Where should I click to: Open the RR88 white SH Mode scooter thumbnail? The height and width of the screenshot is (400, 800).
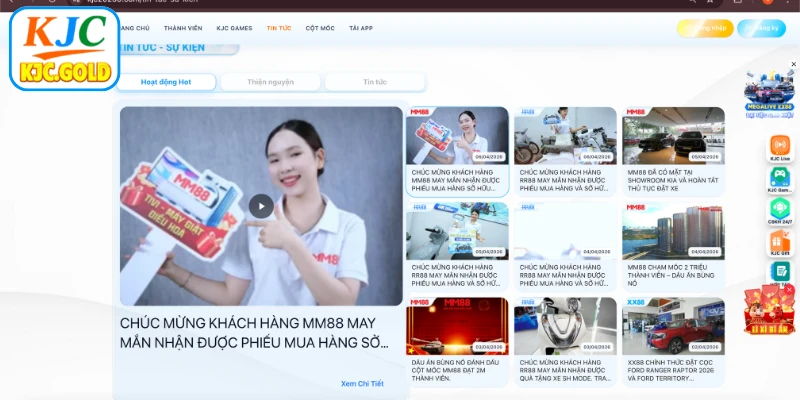(x=565, y=326)
